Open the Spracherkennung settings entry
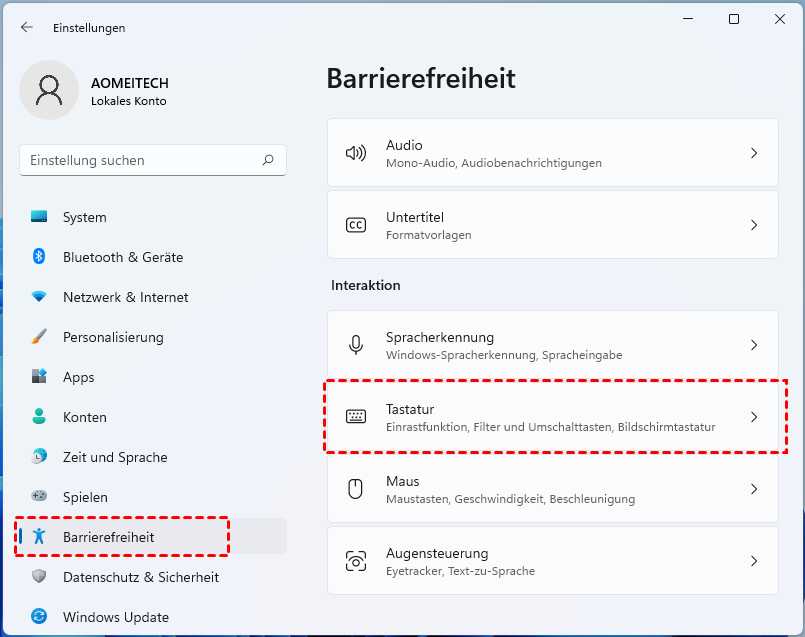 click(x=552, y=345)
